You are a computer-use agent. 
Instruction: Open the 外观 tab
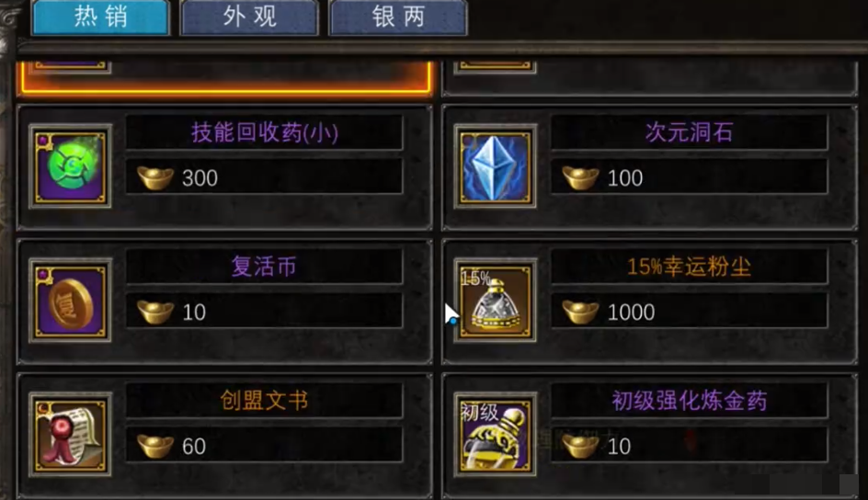point(249,17)
